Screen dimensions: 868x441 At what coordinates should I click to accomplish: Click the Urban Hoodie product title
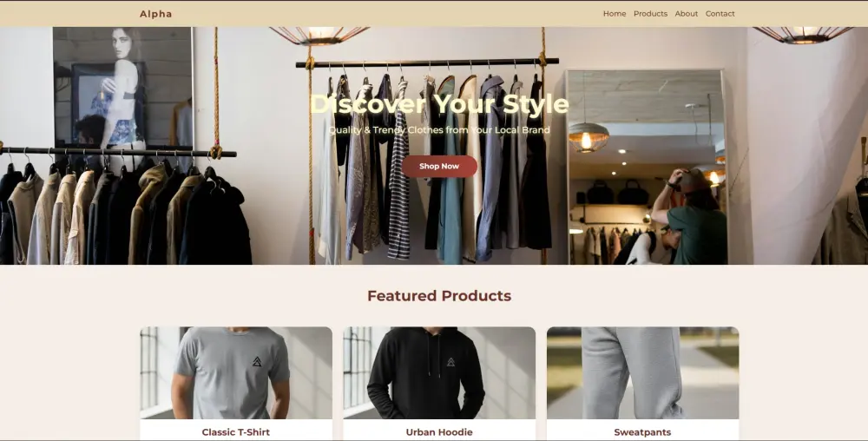point(439,432)
